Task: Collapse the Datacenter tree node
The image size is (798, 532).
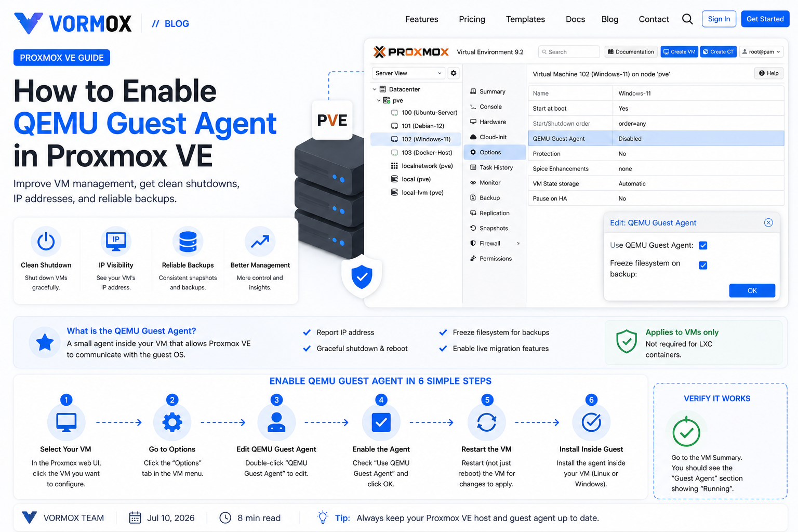Action: (375, 89)
